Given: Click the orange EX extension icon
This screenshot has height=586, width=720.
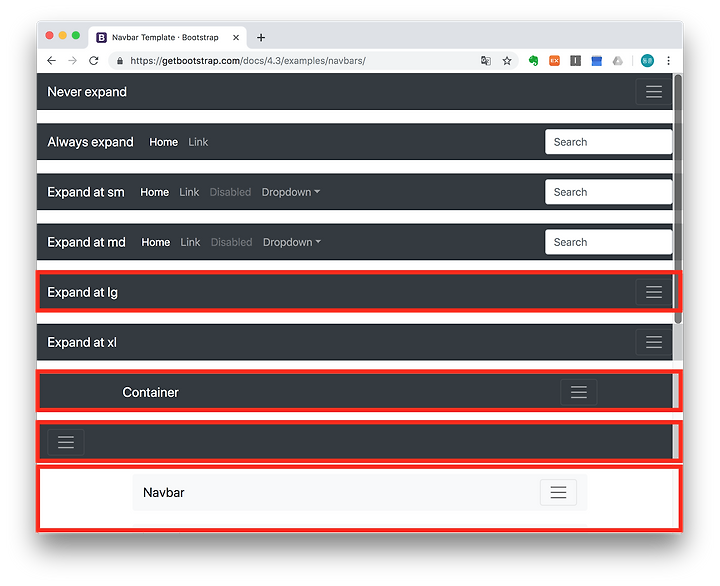Looking at the screenshot, I should point(554,61).
